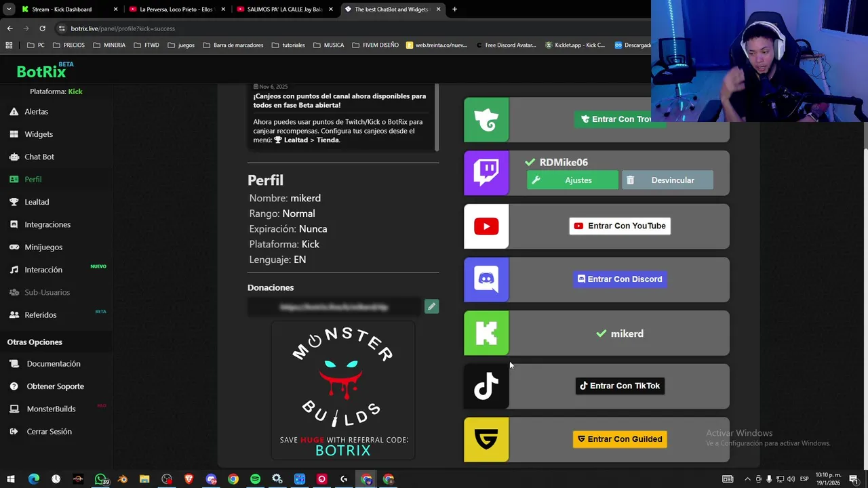Click Entrar Con Trovo button
This screenshot has height=488, width=868.
[618, 119]
